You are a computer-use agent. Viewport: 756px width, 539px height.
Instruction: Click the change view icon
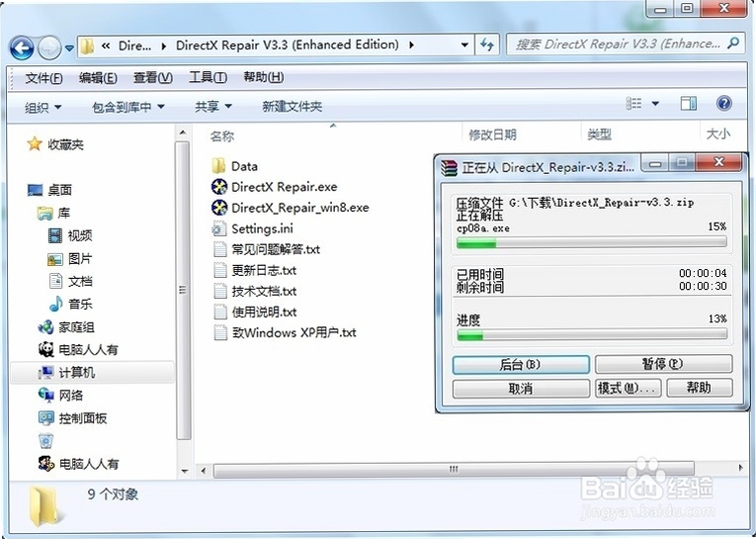pos(633,103)
